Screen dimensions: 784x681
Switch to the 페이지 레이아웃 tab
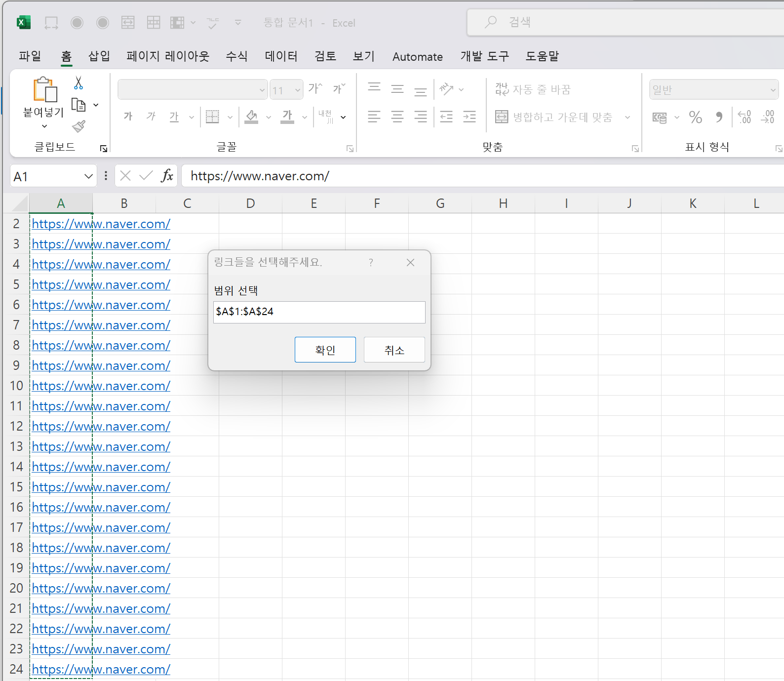(168, 56)
